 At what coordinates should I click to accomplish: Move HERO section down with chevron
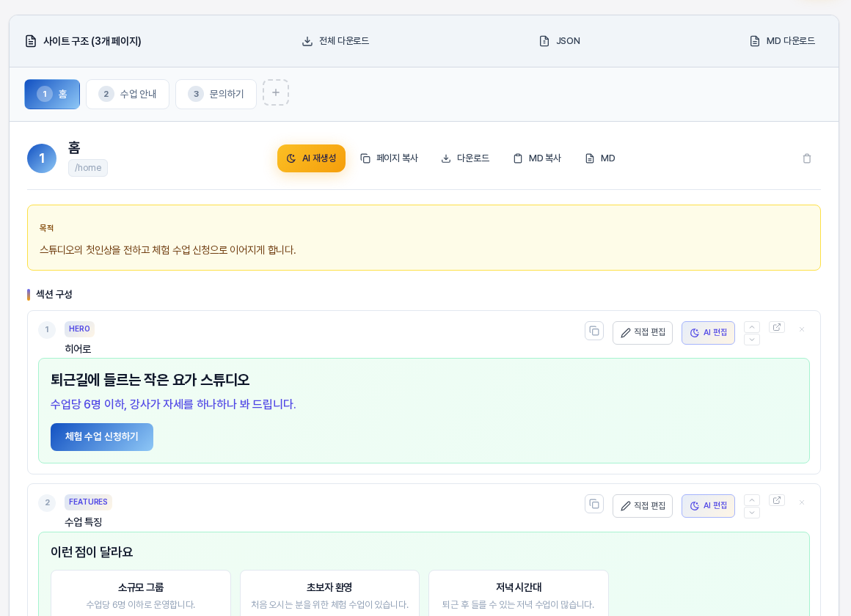[752, 340]
